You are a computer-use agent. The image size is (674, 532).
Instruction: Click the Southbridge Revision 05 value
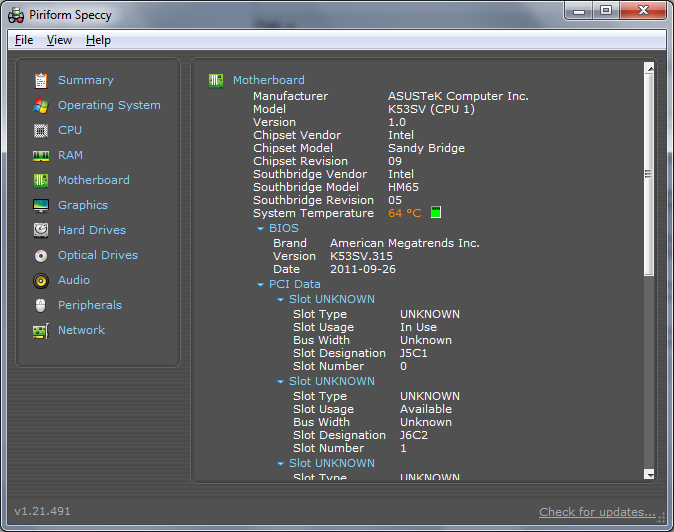tap(395, 200)
